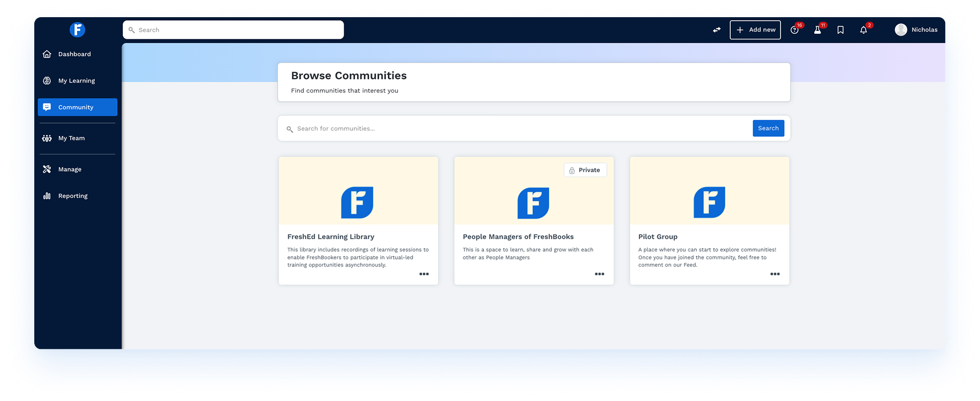Open My Team in the sidebar

coord(71,138)
